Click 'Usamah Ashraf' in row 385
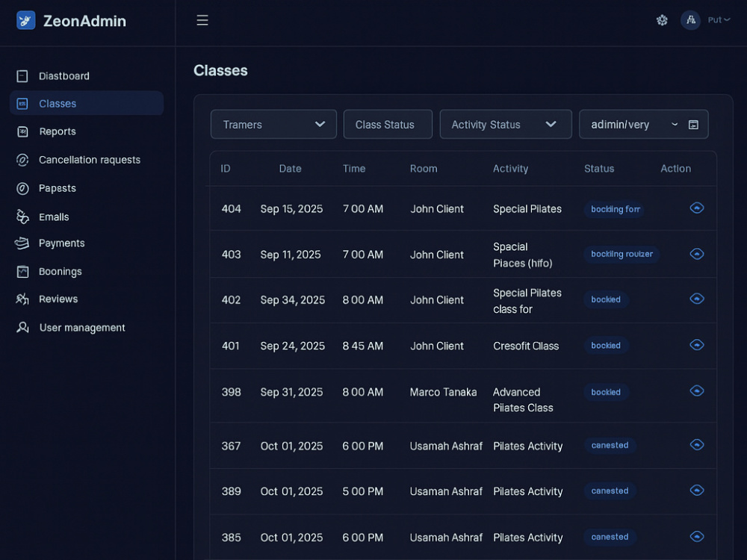 pyautogui.click(x=446, y=538)
